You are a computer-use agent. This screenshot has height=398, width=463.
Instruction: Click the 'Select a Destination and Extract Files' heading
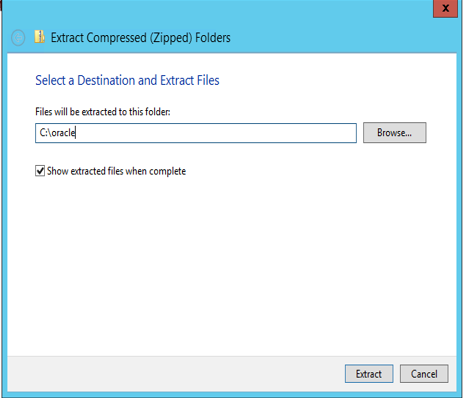click(x=127, y=80)
